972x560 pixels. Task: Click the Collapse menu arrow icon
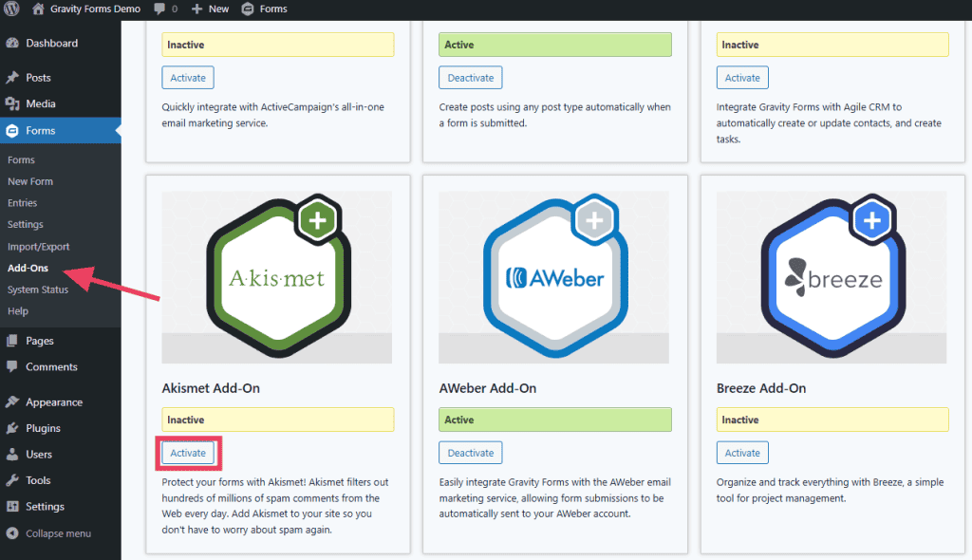pyautogui.click(x=11, y=533)
